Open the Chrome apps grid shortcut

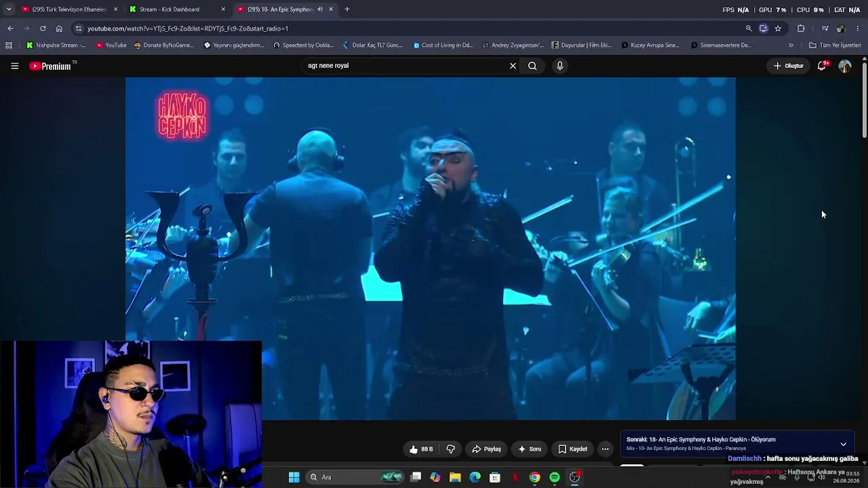tap(9, 45)
